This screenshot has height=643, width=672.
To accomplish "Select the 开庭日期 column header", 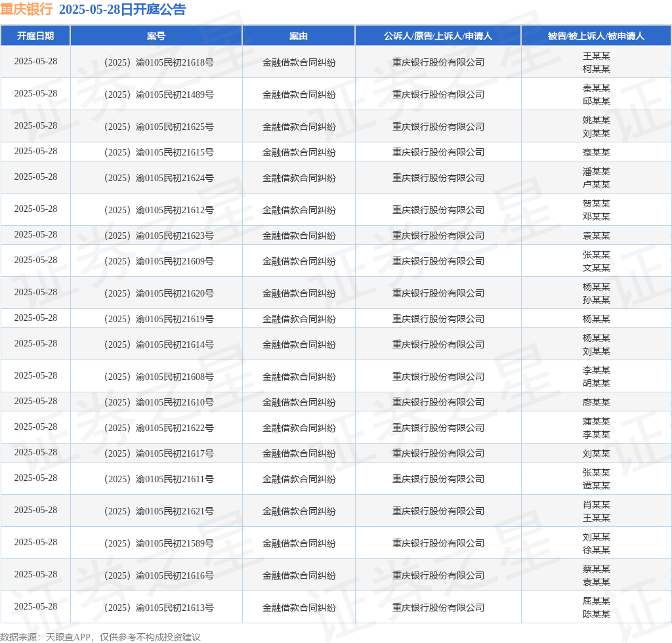I will coord(35,36).
